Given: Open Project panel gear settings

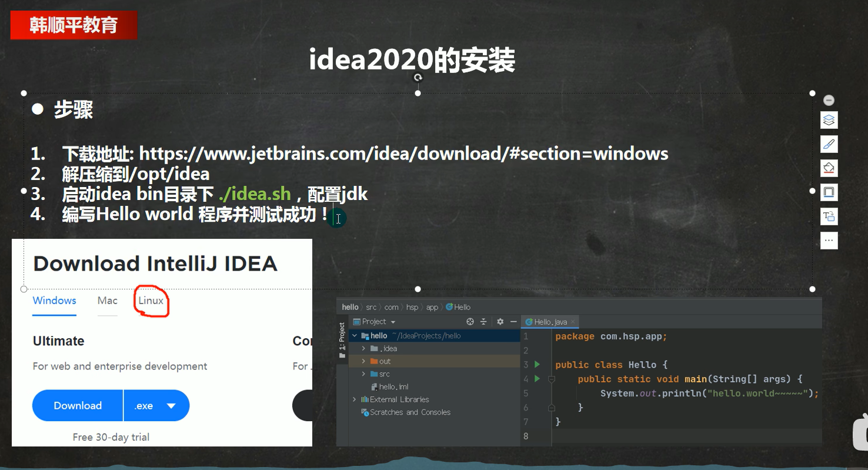Looking at the screenshot, I should (500, 322).
